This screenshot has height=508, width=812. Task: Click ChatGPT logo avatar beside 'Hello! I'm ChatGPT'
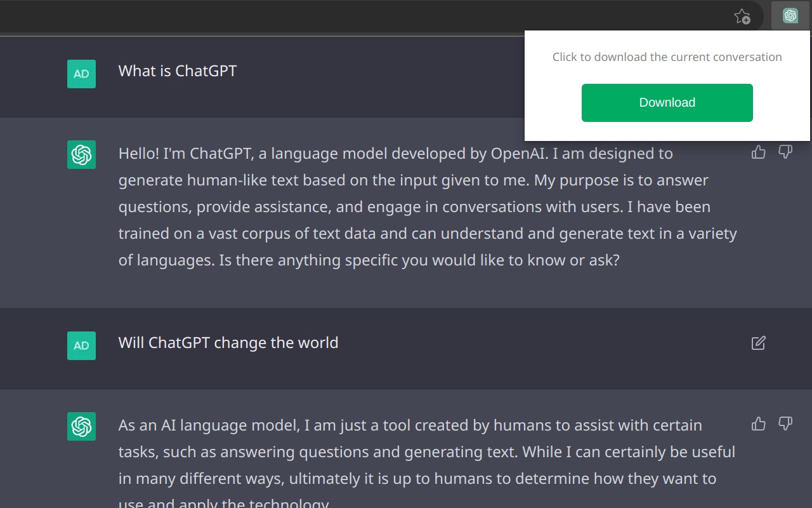point(81,154)
